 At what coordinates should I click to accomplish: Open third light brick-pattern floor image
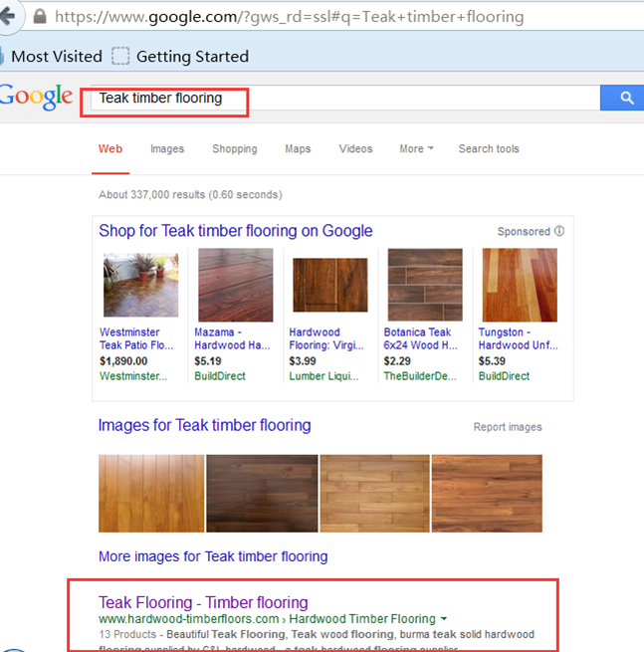pos(374,493)
